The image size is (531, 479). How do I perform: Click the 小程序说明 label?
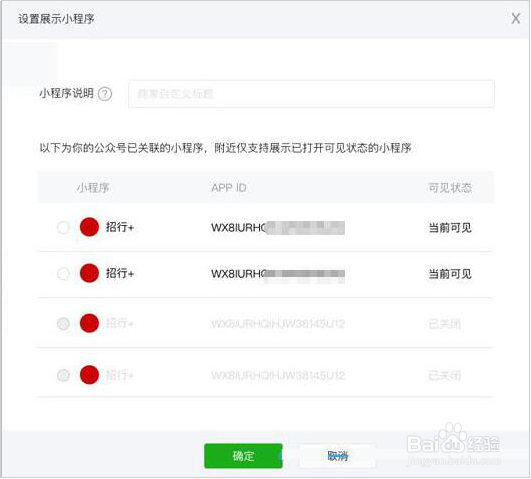point(66,93)
